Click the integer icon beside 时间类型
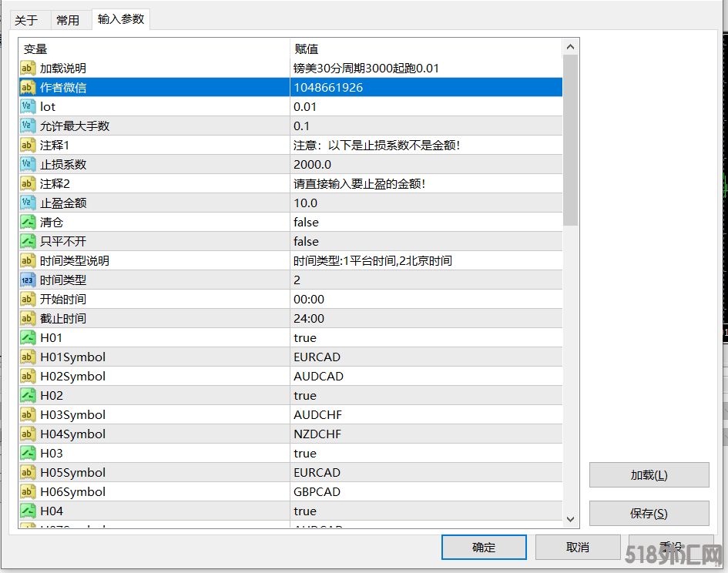 pyautogui.click(x=28, y=280)
